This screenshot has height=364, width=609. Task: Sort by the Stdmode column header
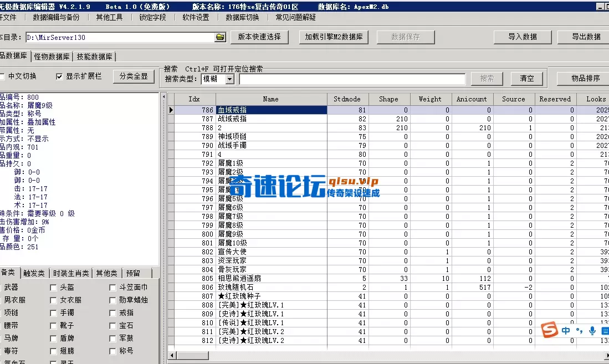(x=347, y=99)
